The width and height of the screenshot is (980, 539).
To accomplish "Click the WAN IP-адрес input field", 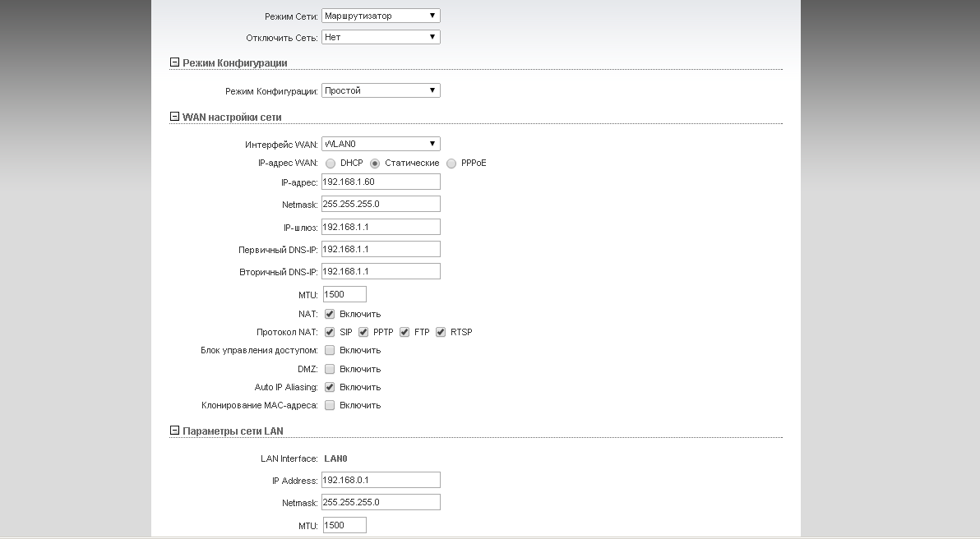I will tap(381, 182).
